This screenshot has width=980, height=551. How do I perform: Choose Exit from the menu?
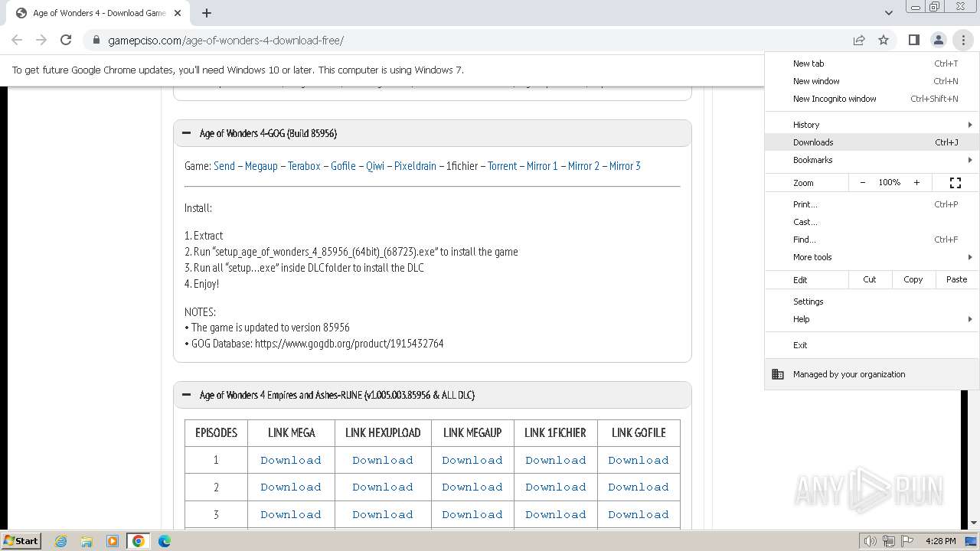point(872,345)
